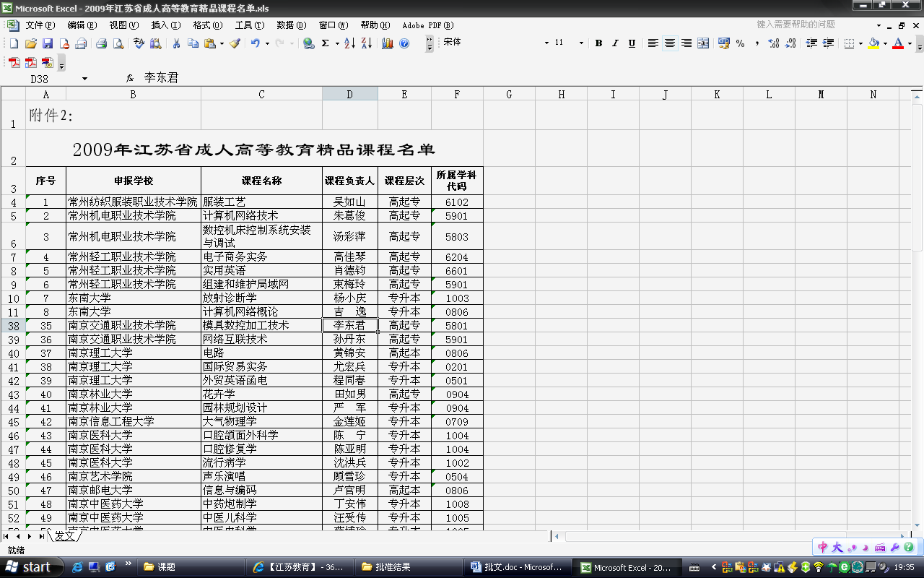
Task: Sort ascending with the A-Z icon
Action: click(349, 44)
